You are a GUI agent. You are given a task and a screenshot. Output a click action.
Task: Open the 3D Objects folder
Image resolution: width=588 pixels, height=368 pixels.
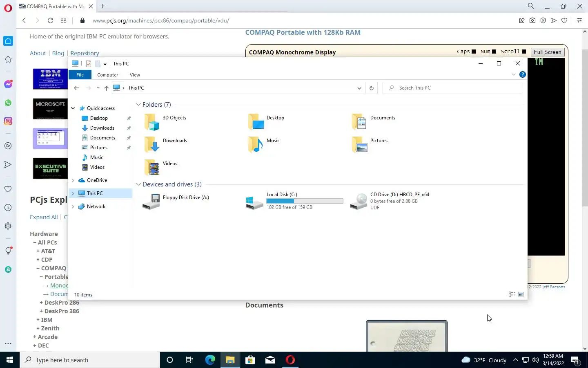point(165,121)
